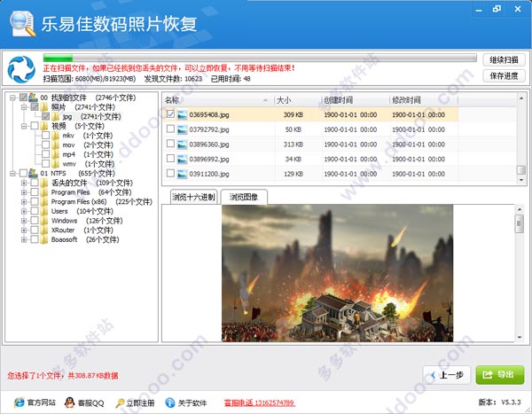
Task: Click the folder icon of Boaosoft
Action: point(44,239)
